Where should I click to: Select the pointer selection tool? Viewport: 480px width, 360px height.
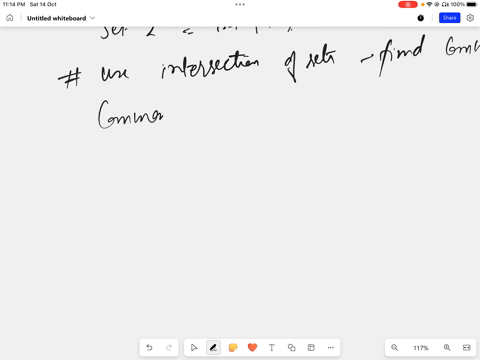pyautogui.click(x=194, y=348)
